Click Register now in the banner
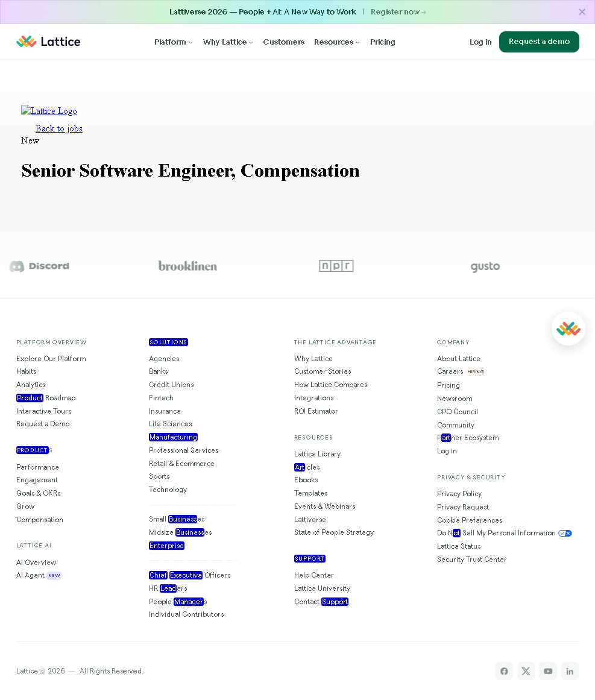 (398, 12)
